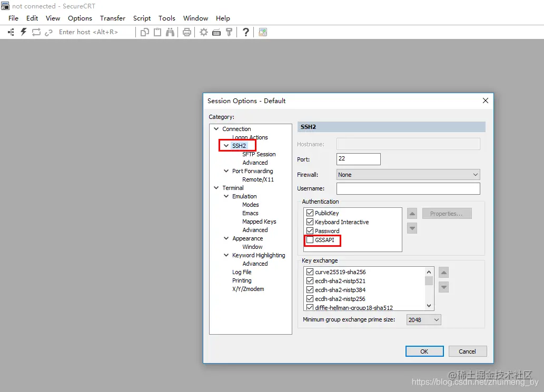Click the Reconnect toolbar icon
Viewport: 544px width, 392px height.
(36, 32)
